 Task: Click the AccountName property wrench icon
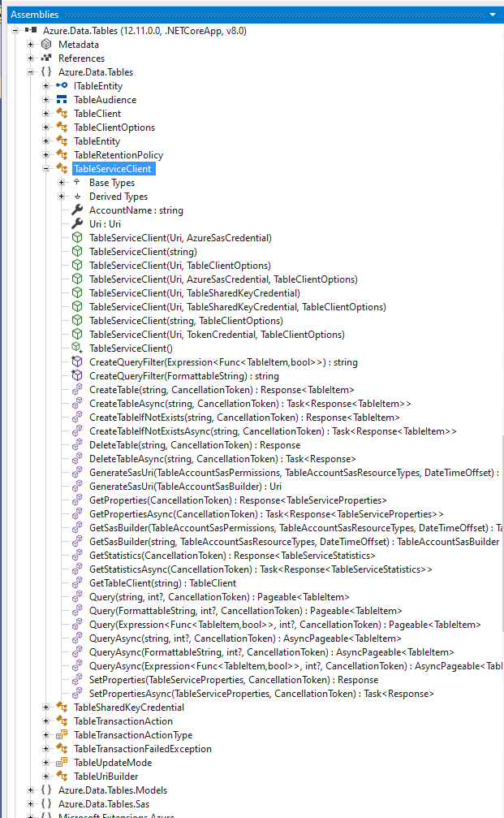click(x=77, y=210)
